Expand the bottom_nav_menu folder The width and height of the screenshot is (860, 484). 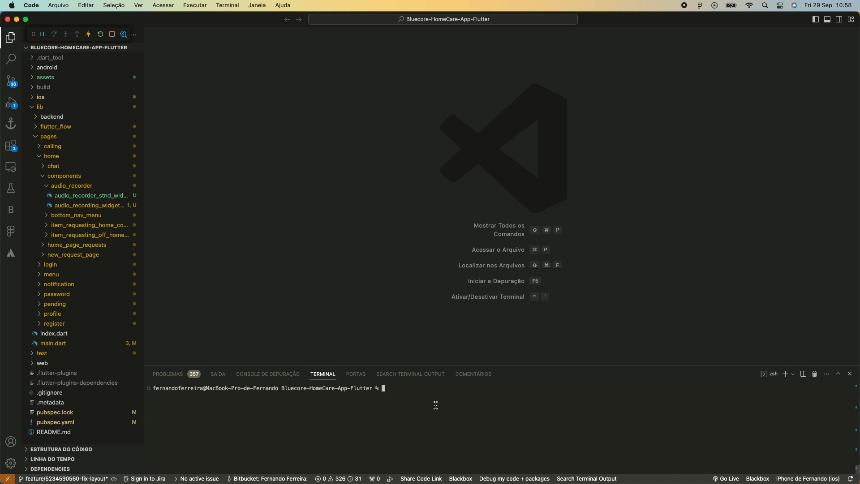point(76,215)
